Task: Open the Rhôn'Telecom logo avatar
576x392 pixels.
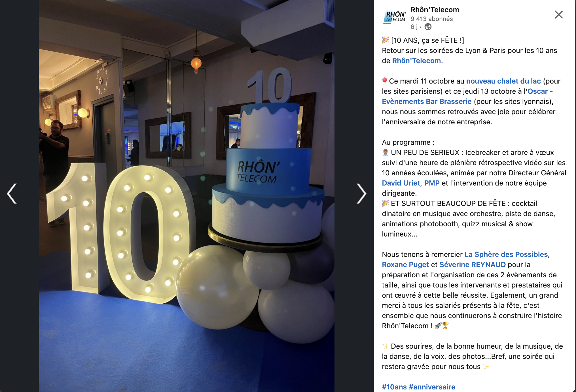Action: 395,17
